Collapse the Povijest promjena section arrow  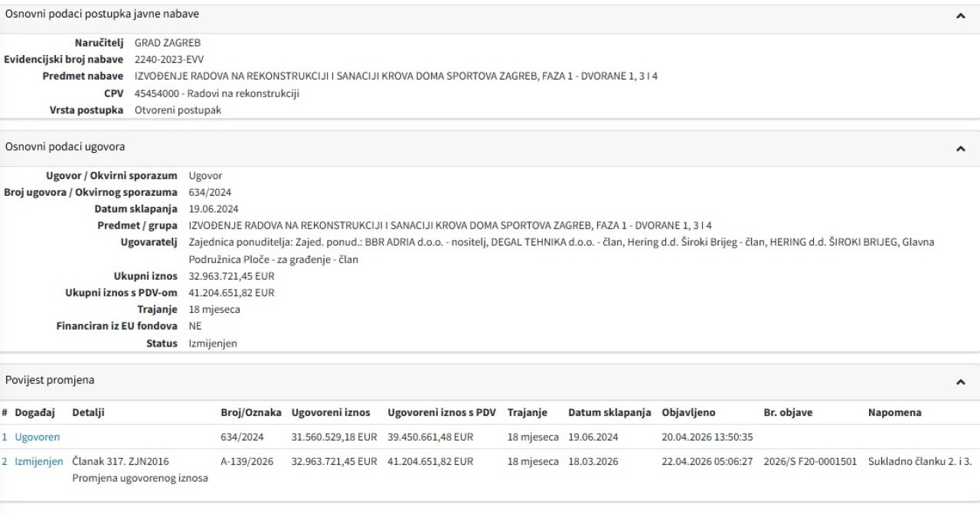tap(960, 382)
